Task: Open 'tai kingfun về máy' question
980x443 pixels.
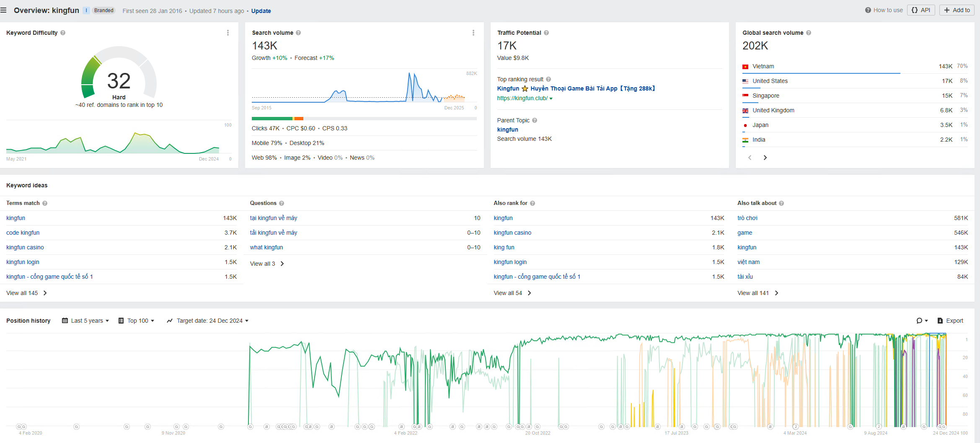Action: pos(274,218)
